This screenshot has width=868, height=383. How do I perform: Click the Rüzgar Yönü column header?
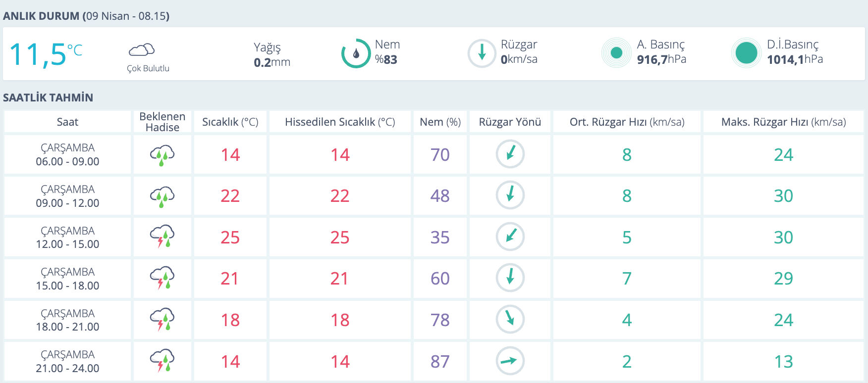510,122
